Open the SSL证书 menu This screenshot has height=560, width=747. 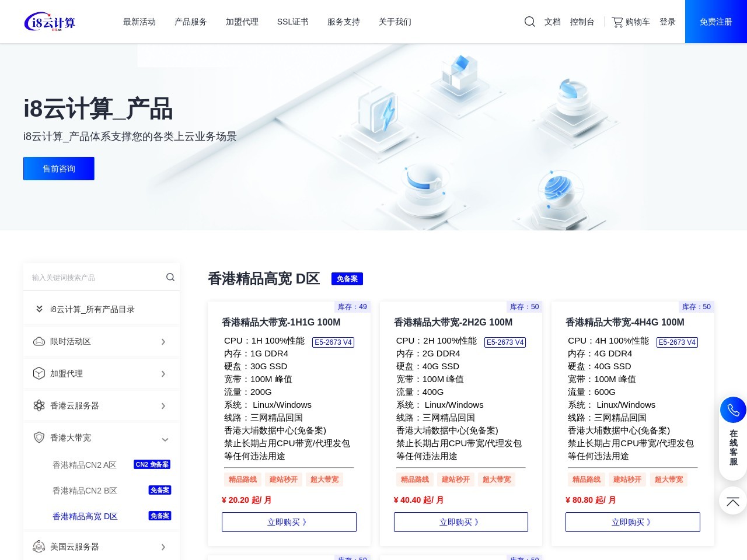coord(292,22)
